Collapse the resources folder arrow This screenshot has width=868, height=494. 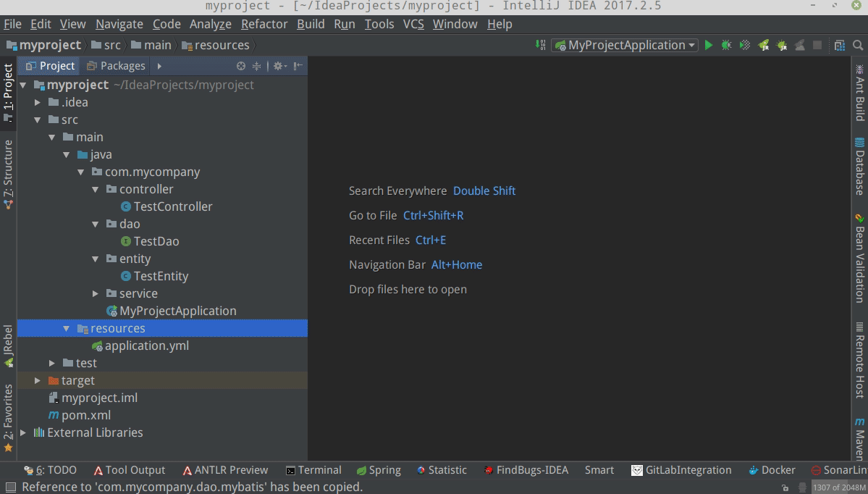(67, 328)
